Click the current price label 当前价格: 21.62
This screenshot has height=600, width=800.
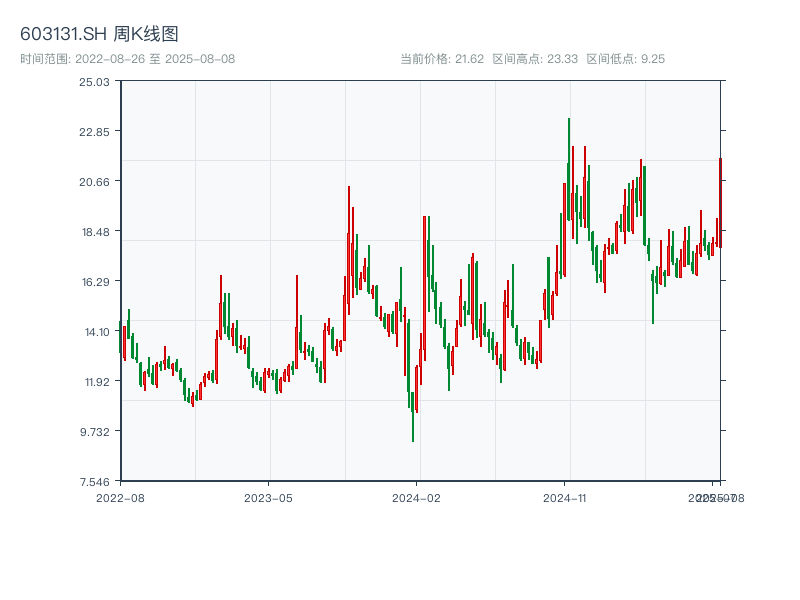pyautogui.click(x=442, y=59)
